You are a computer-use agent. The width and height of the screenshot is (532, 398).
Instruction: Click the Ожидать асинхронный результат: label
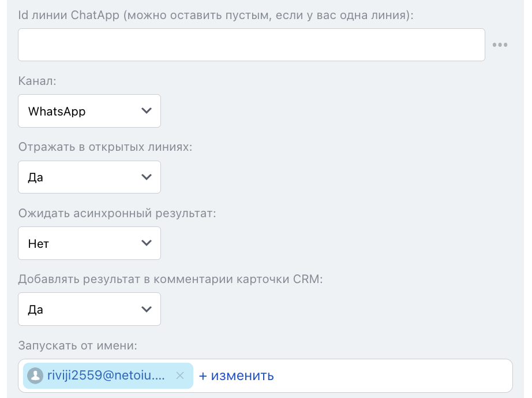tap(117, 213)
